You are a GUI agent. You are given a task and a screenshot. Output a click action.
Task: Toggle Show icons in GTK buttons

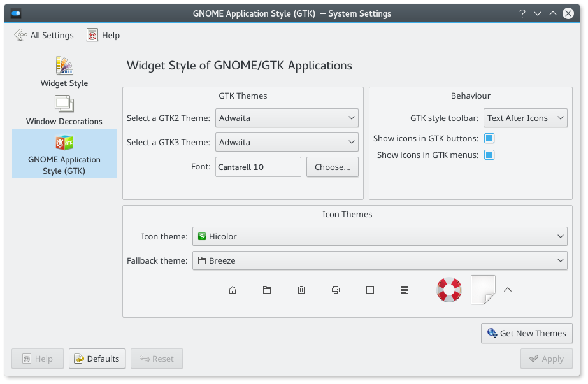[x=489, y=138]
